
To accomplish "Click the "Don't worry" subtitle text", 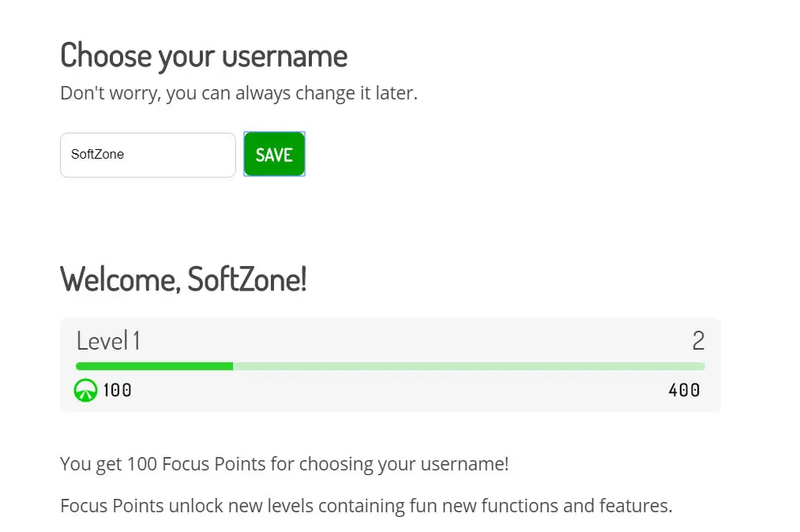I will tap(109, 93).
